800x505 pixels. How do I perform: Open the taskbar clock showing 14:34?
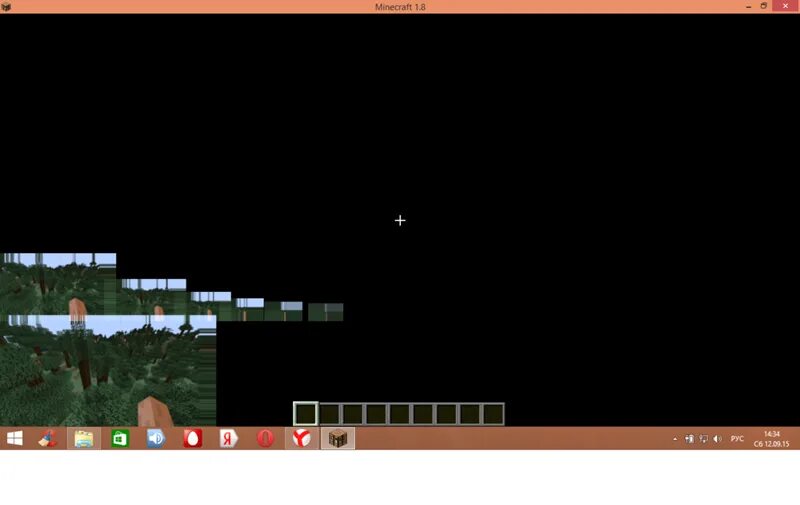[x=771, y=439]
